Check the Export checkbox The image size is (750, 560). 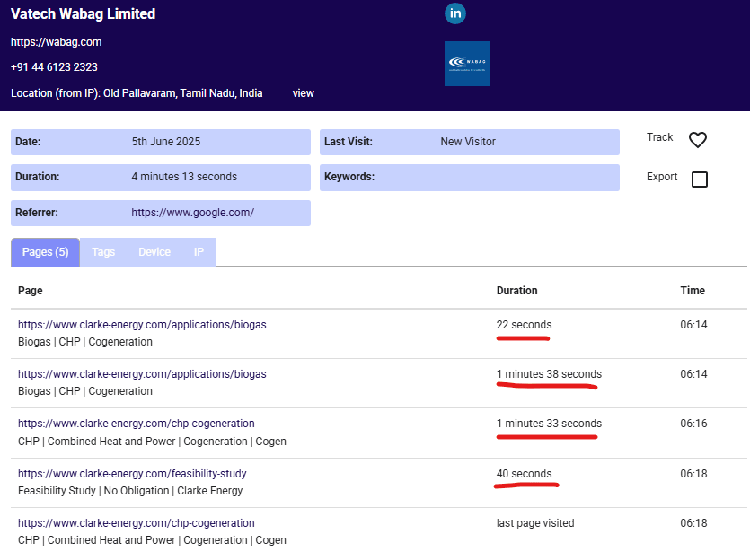(700, 179)
